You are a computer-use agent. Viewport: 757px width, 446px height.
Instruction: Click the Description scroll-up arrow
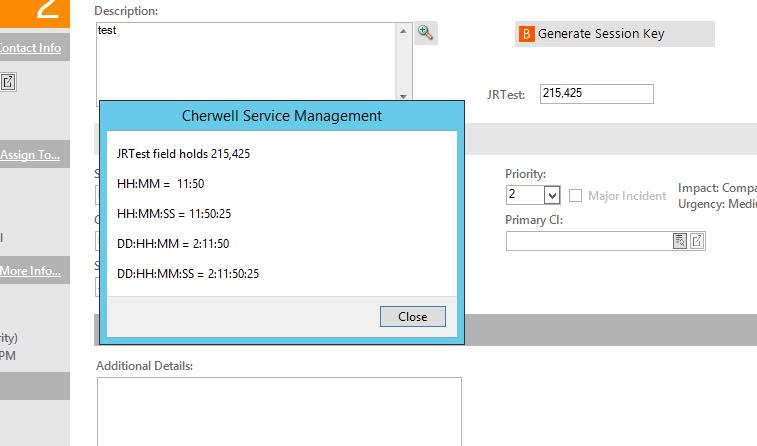pos(404,32)
